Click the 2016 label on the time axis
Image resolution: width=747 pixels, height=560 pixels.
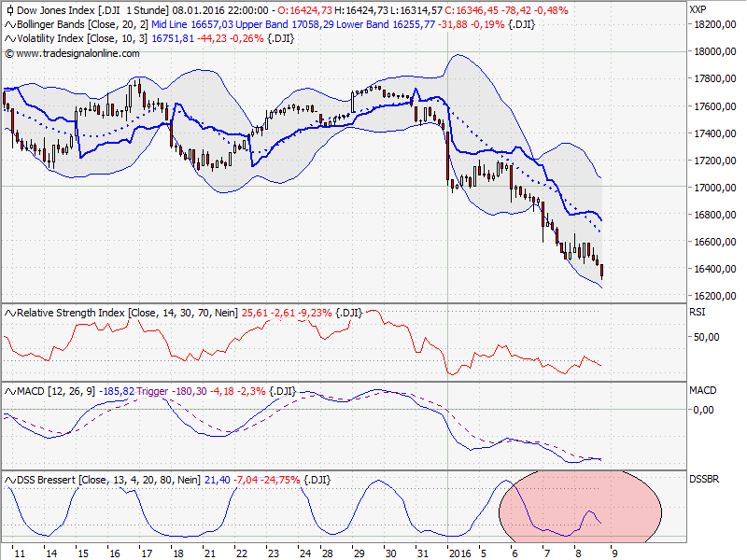[x=462, y=551]
